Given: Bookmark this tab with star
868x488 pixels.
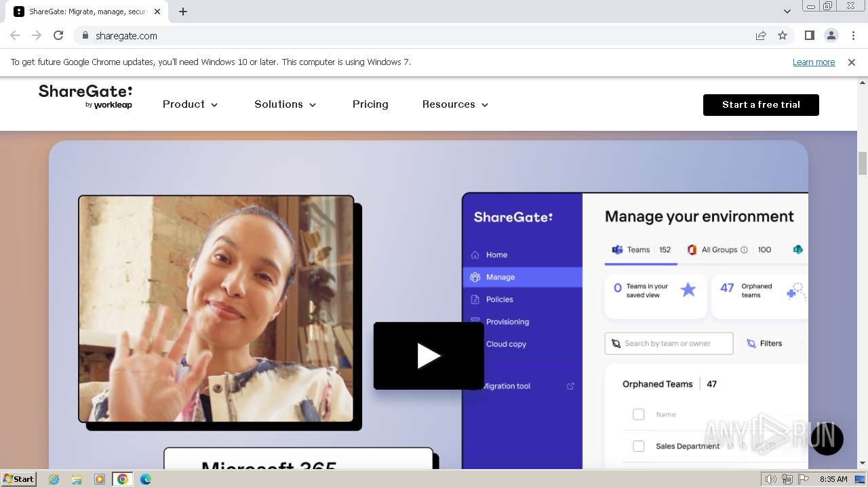Looking at the screenshot, I should click(x=783, y=36).
